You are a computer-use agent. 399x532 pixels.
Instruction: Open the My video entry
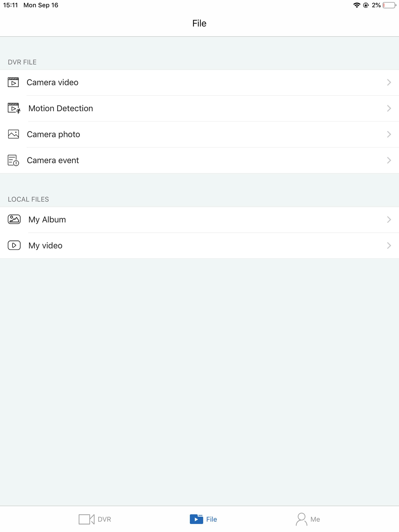coord(199,246)
